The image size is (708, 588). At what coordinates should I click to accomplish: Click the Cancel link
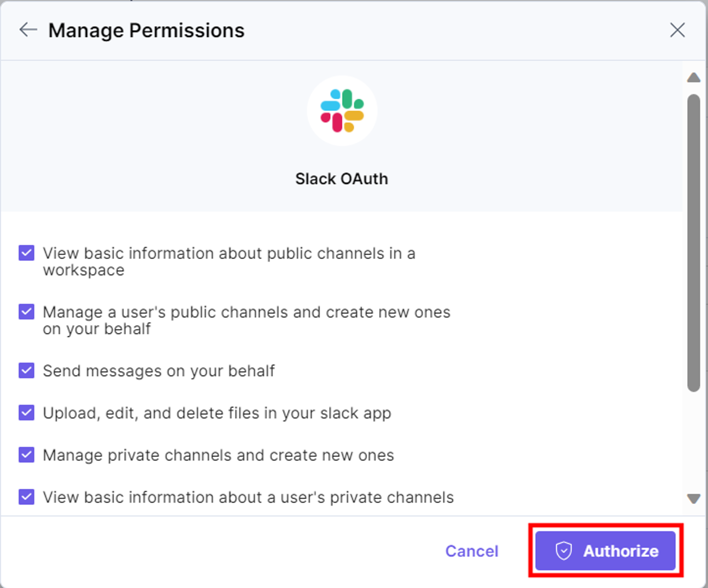(472, 551)
